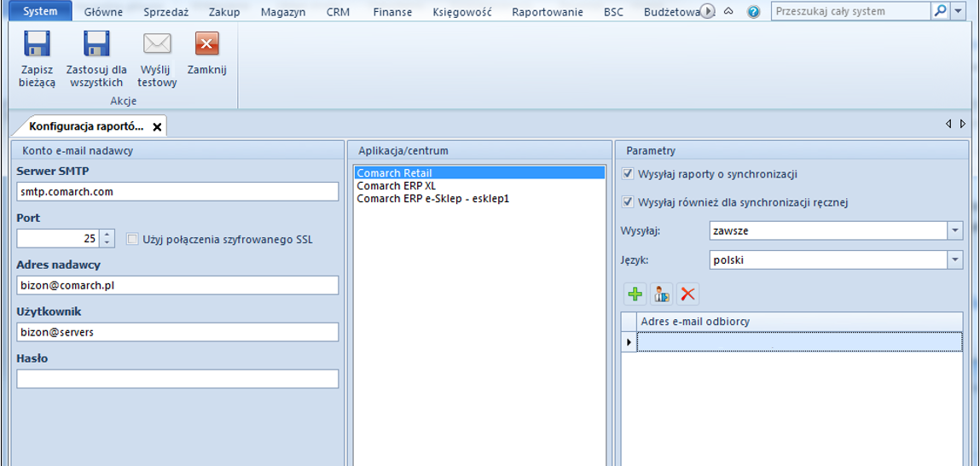Open the Magazyn ribbon tab

point(283,12)
